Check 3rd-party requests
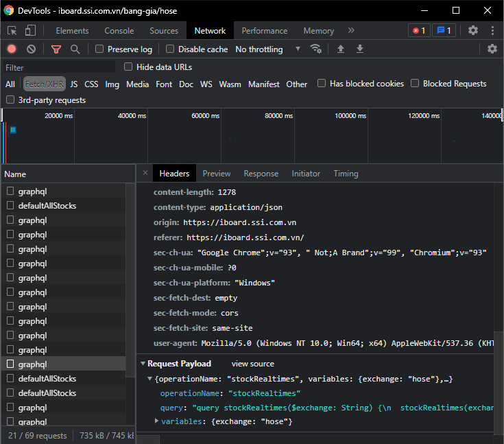This screenshot has height=444, width=504. pos(10,100)
